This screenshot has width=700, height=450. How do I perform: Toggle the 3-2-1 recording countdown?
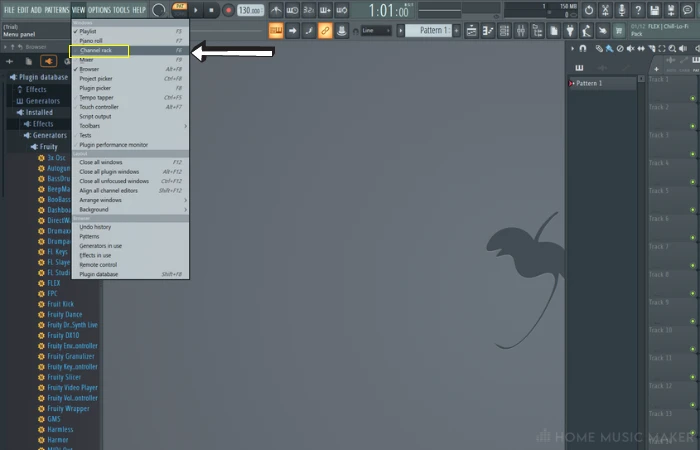tap(308, 10)
